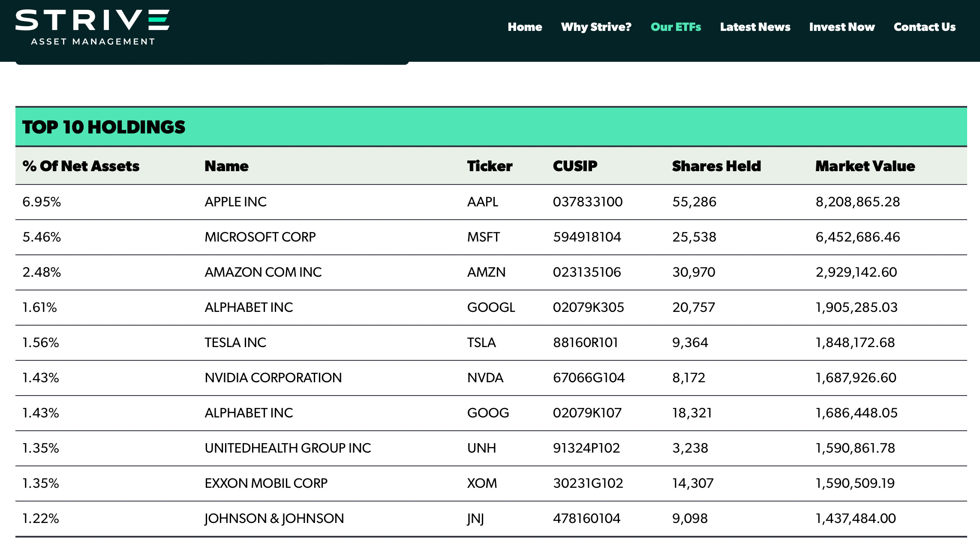
Task: Select CUSIP 02079K305
Action: [x=588, y=307]
